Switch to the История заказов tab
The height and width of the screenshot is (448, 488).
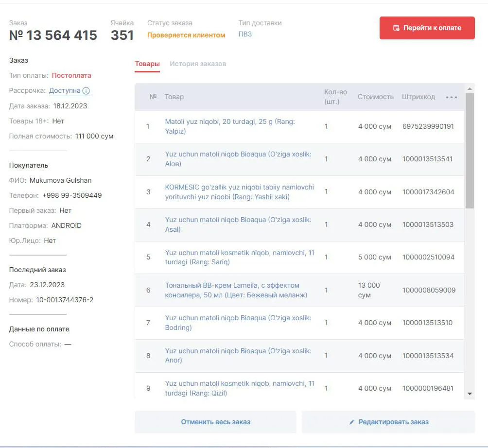198,64
